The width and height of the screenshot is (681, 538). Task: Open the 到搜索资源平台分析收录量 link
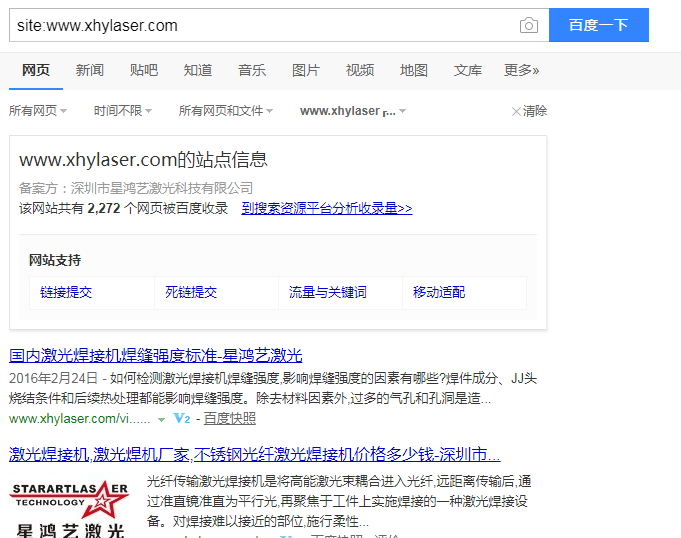327,208
